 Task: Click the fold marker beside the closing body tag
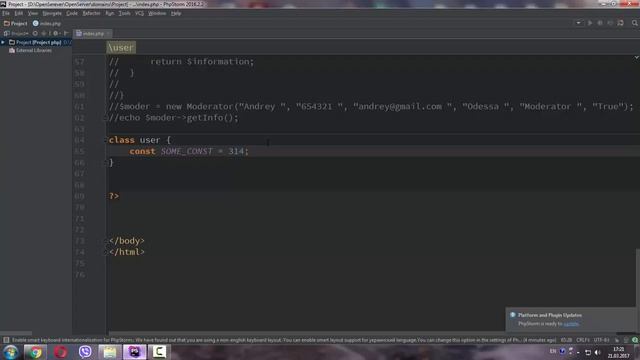pos(107,241)
